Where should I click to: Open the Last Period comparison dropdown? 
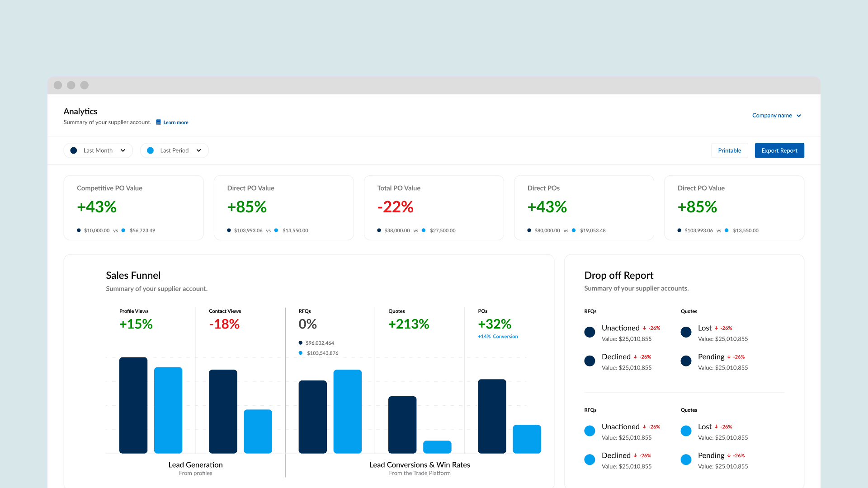click(174, 150)
